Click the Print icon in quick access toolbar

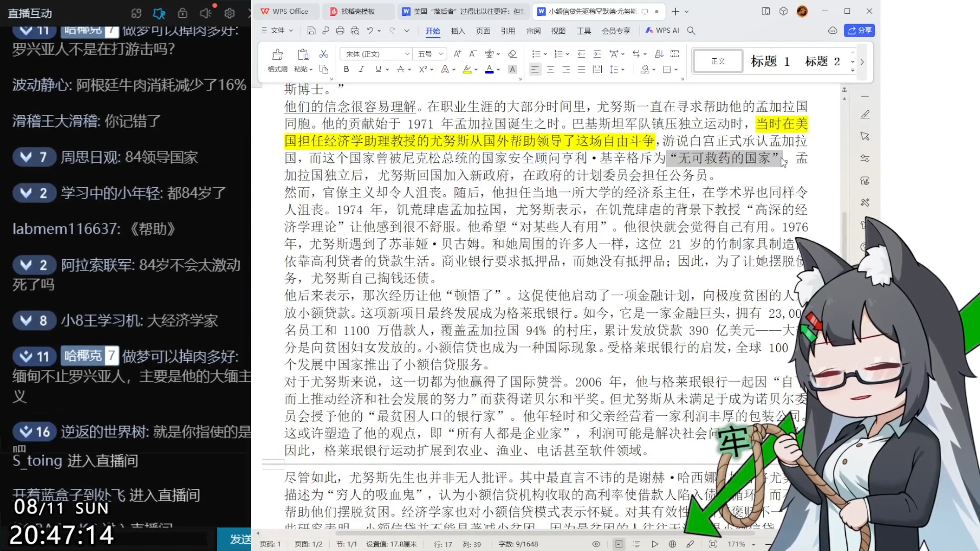pyautogui.click(x=340, y=31)
